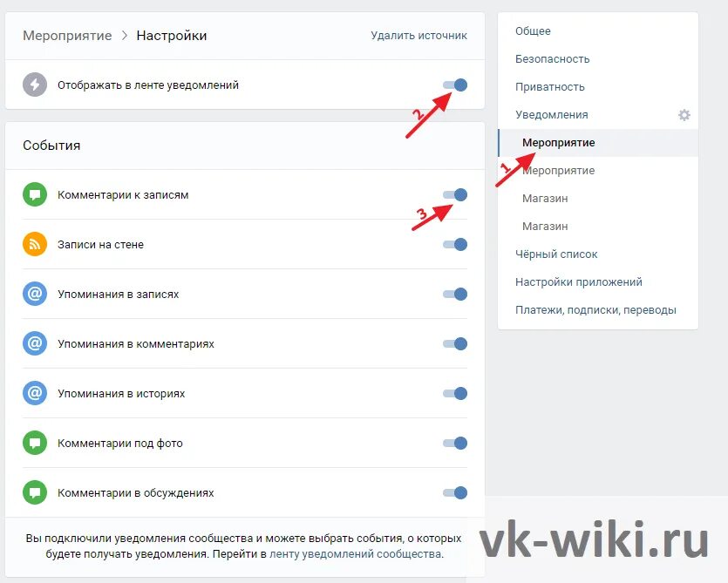Click the lightning bolt notification feed icon
The width and height of the screenshot is (728, 583).
click(x=35, y=85)
